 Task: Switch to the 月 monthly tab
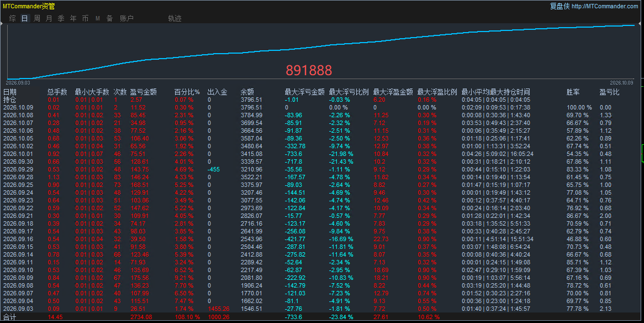coord(49,18)
